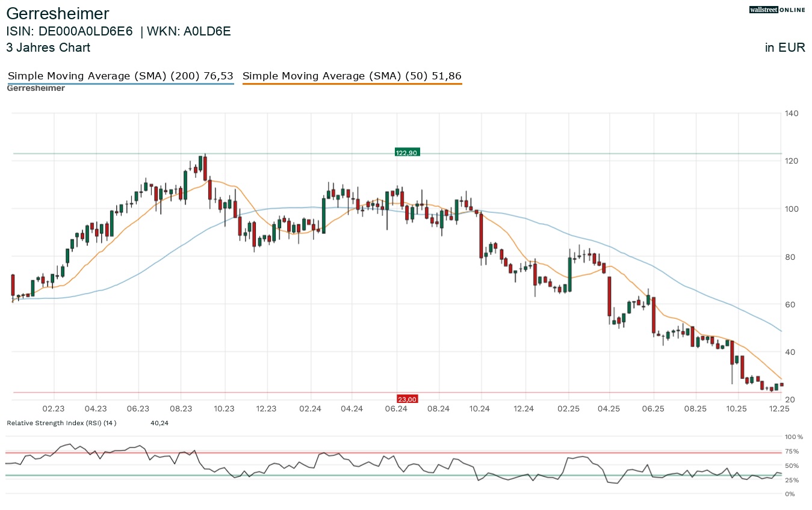Select the 3 Jahres Chart heading

click(x=48, y=48)
